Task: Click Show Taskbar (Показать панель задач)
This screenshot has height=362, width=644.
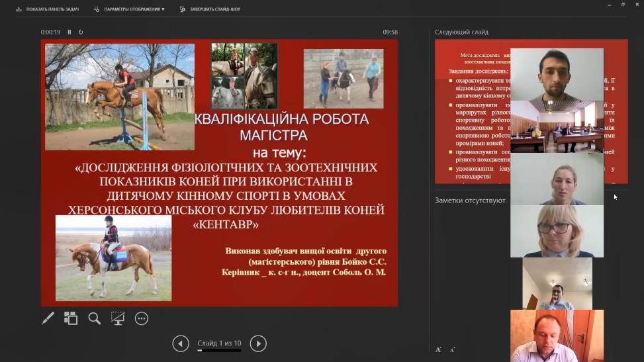Action: [x=47, y=9]
